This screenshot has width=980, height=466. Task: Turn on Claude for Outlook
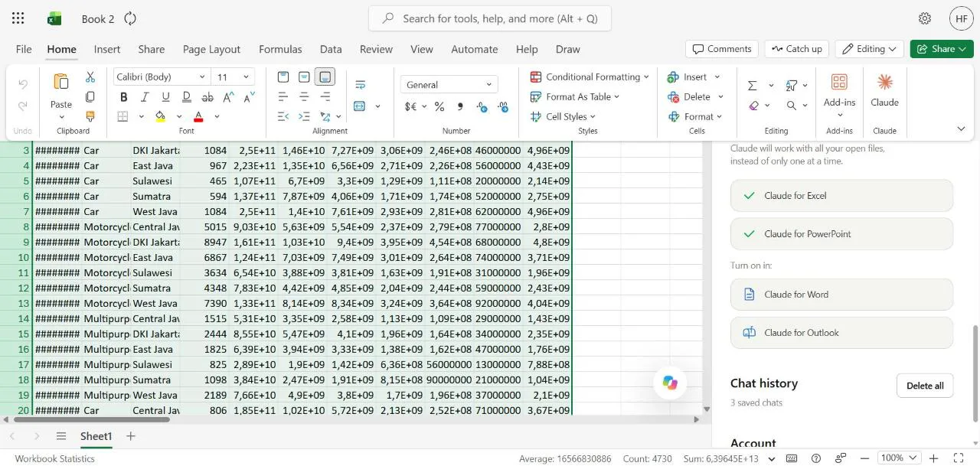(841, 333)
